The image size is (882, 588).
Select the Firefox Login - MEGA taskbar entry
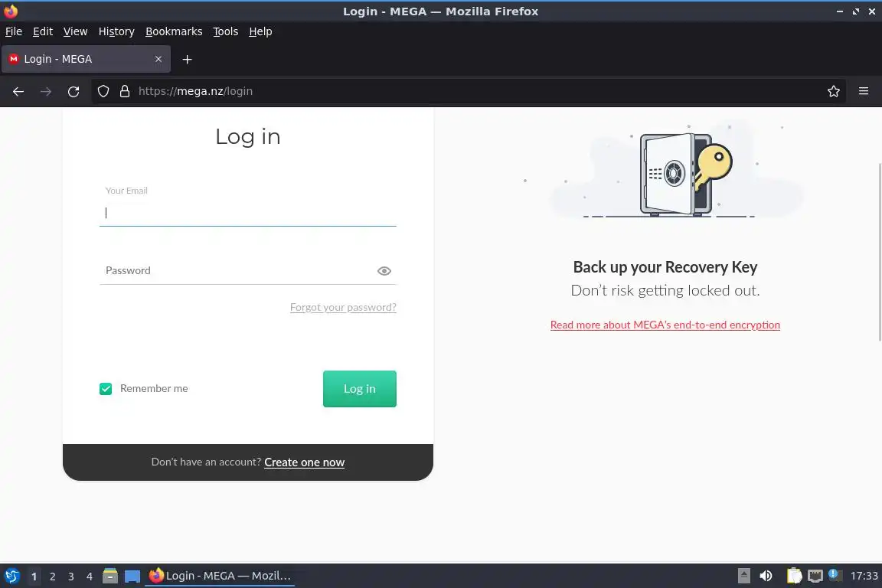pos(220,576)
